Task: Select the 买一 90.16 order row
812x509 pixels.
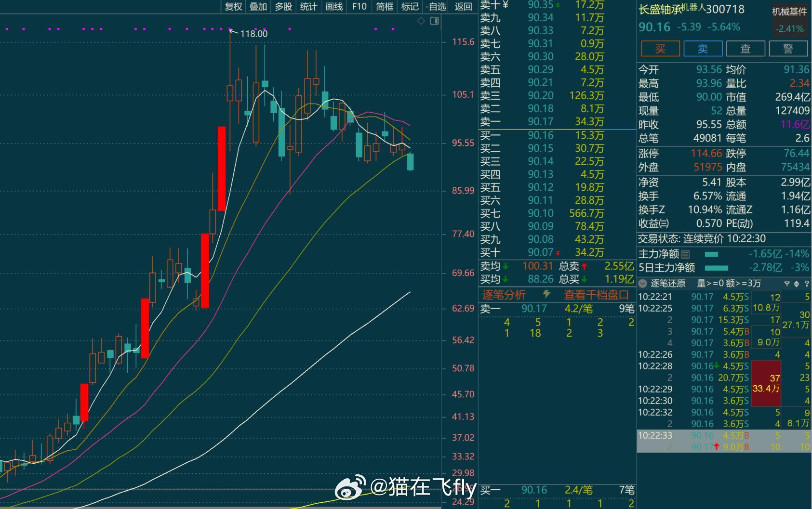Action: (x=557, y=135)
